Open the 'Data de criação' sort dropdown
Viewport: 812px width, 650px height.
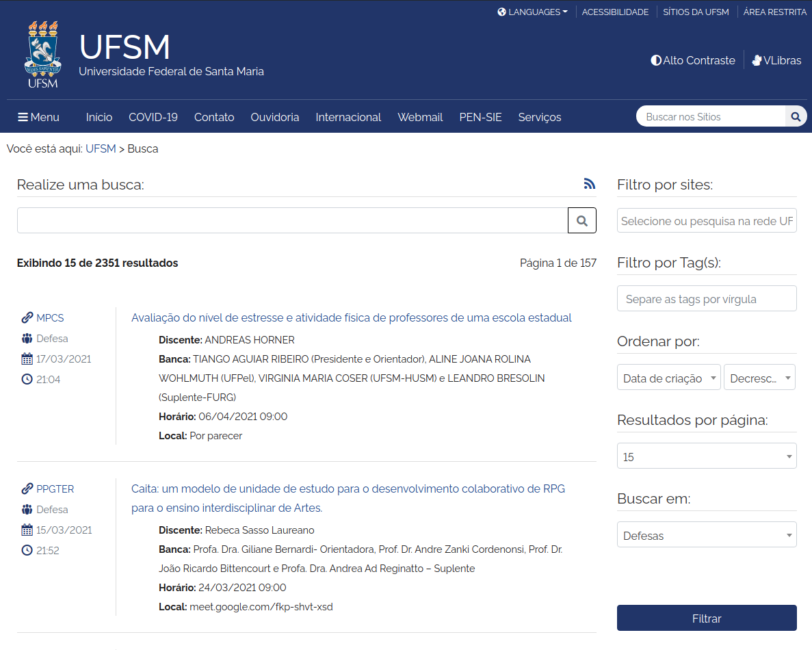[x=668, y=378]
